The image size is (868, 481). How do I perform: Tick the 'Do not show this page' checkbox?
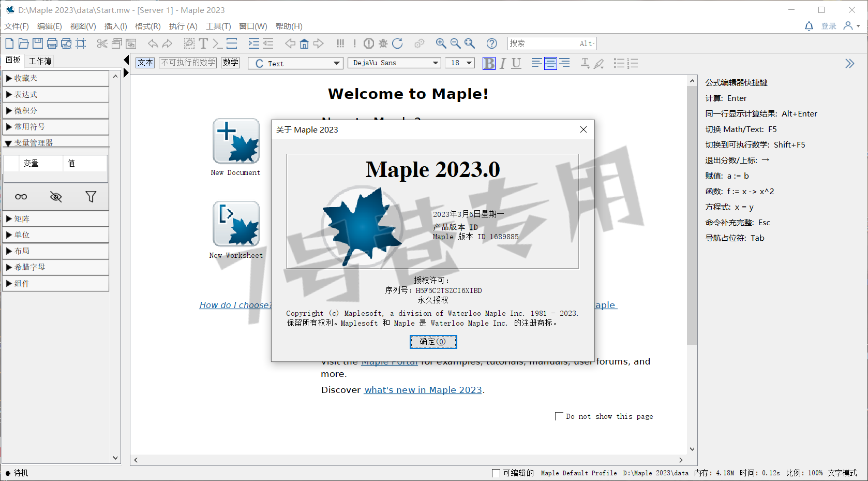coord(559,416)
